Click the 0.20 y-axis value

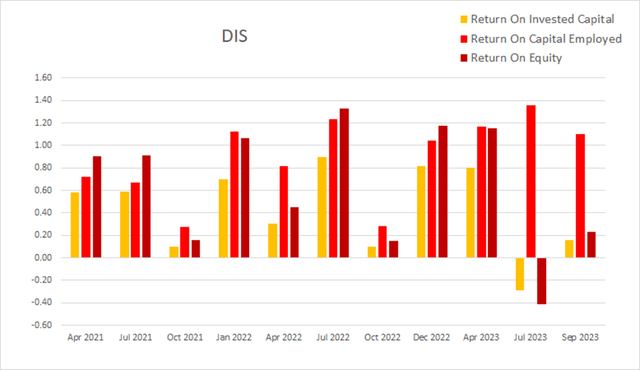coord(43,235)
